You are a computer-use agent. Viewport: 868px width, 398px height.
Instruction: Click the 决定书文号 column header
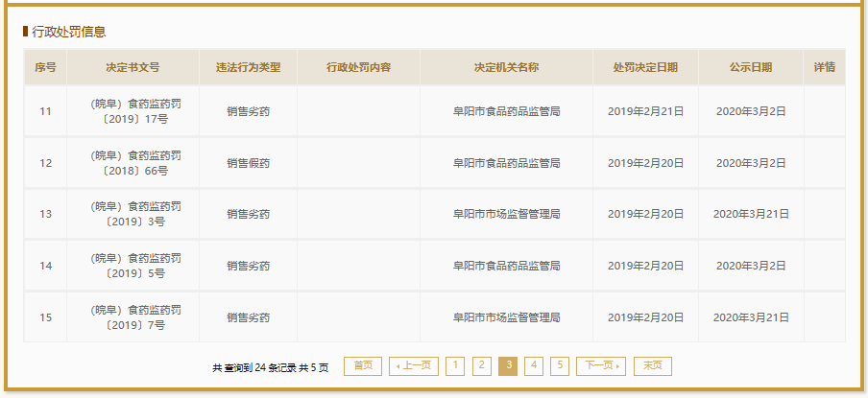click(133, 67)
